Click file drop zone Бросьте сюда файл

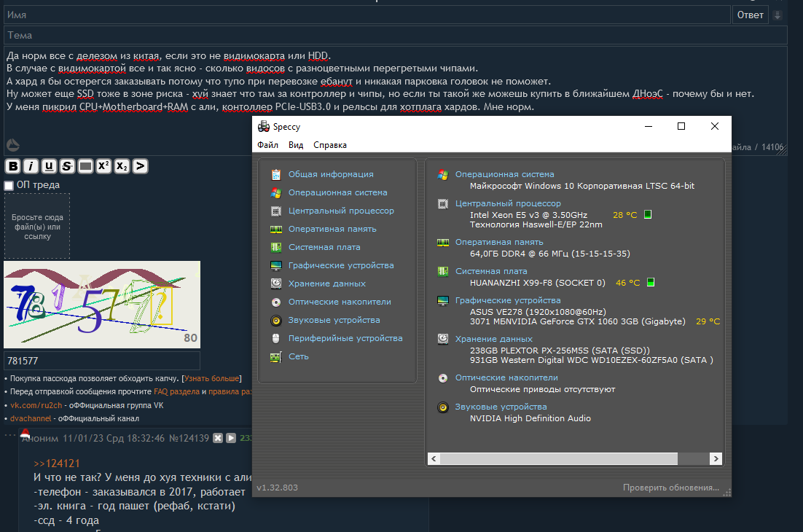[37, 227]
